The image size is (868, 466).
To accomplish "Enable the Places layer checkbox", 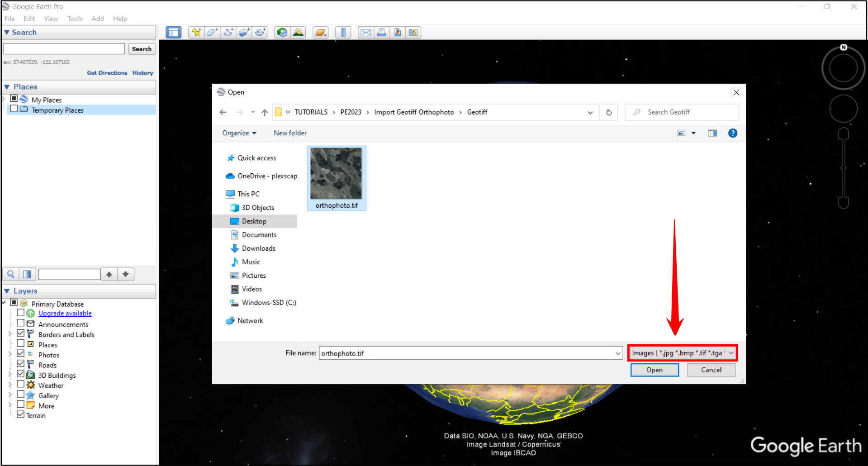I will point(21,343).
